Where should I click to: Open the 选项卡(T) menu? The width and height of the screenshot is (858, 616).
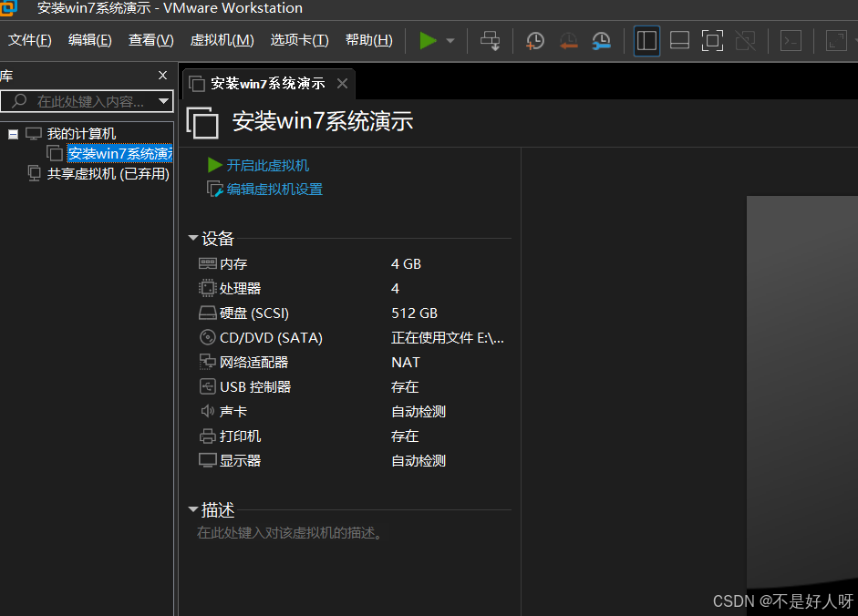299,40
